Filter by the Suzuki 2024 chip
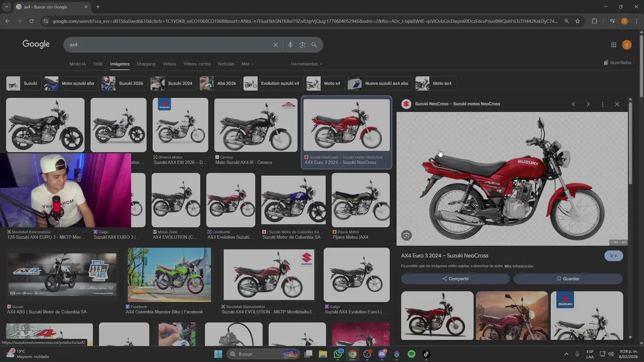Viewport: 644px width, 362px height. click(173, 83)
